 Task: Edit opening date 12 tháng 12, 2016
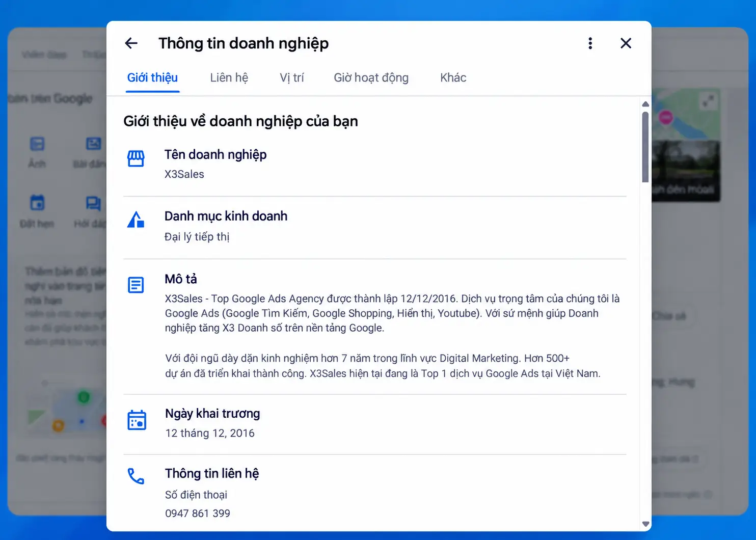(x=210, y=433)
